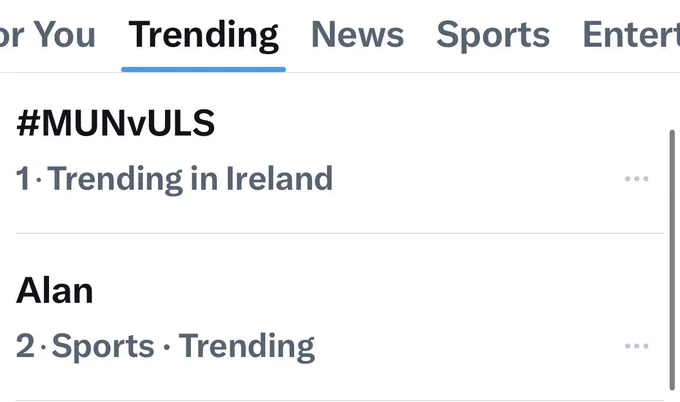The height and width of the screenshot is (402, 680).
Task: Open more options for #MUNvULS trend
Action: 636,179
